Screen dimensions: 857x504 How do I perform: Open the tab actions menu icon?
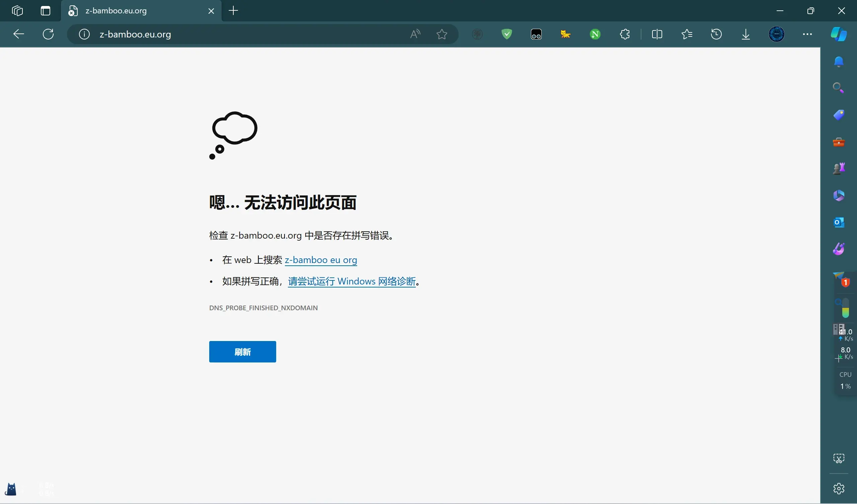(46, 11)
